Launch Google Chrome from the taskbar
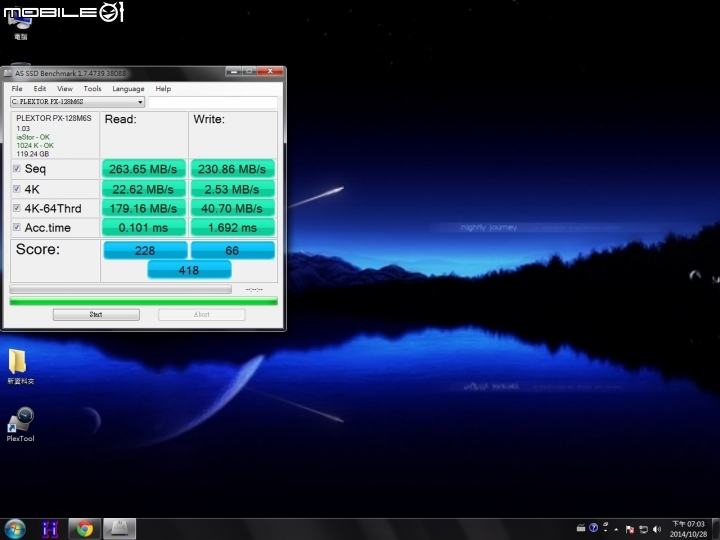Screen dimensions: 720x540 point(85,528)
